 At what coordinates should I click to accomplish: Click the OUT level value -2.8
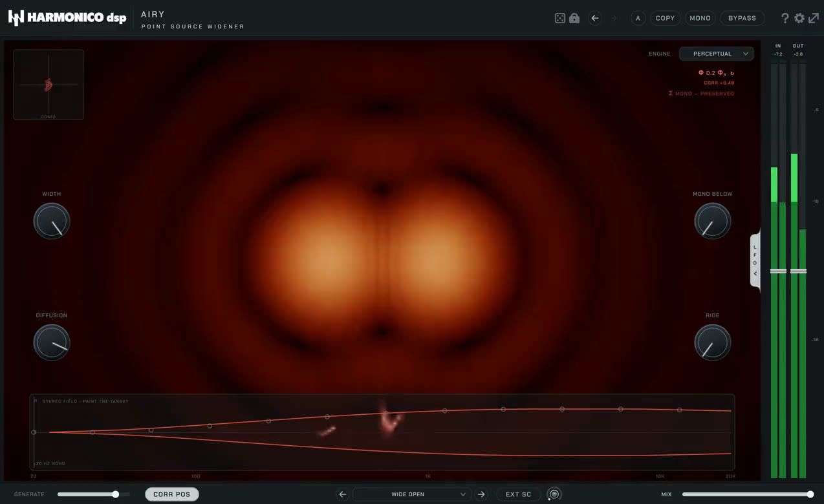798,54
